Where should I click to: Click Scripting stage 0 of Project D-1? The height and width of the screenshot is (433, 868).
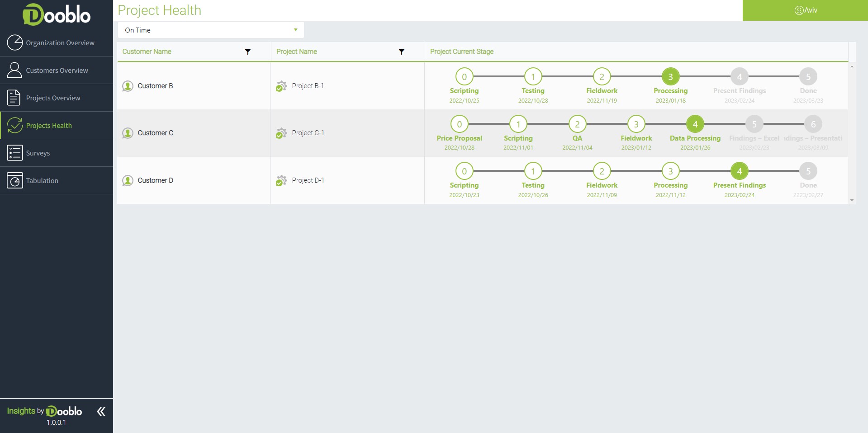[x=464, y=171]
